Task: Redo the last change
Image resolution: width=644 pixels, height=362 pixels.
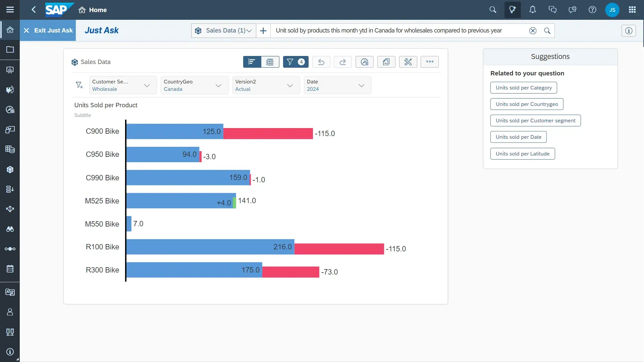Action: click(x=342, y=62)
